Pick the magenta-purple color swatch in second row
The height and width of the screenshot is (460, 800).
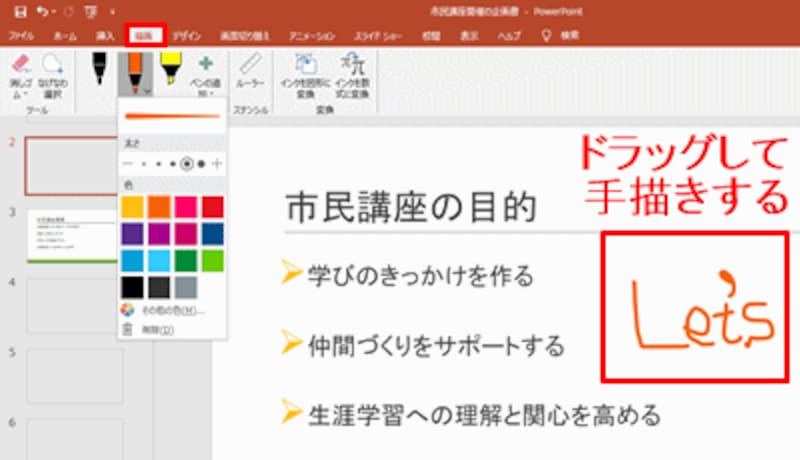[159, 234]
